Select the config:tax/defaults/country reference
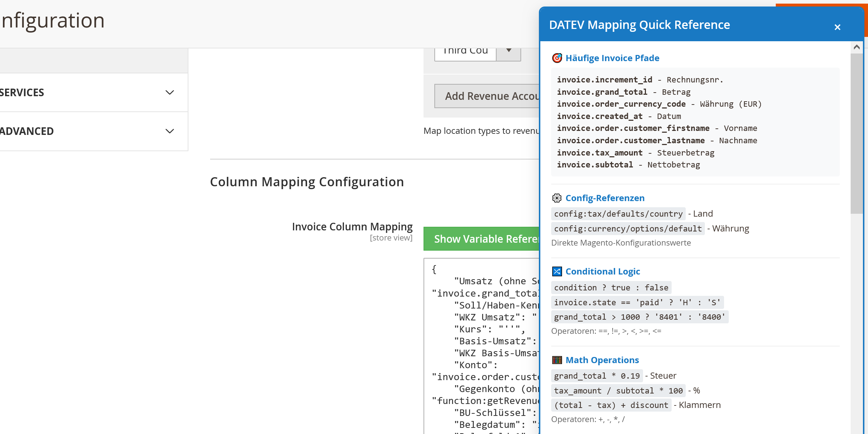 (x=618, y=213)
